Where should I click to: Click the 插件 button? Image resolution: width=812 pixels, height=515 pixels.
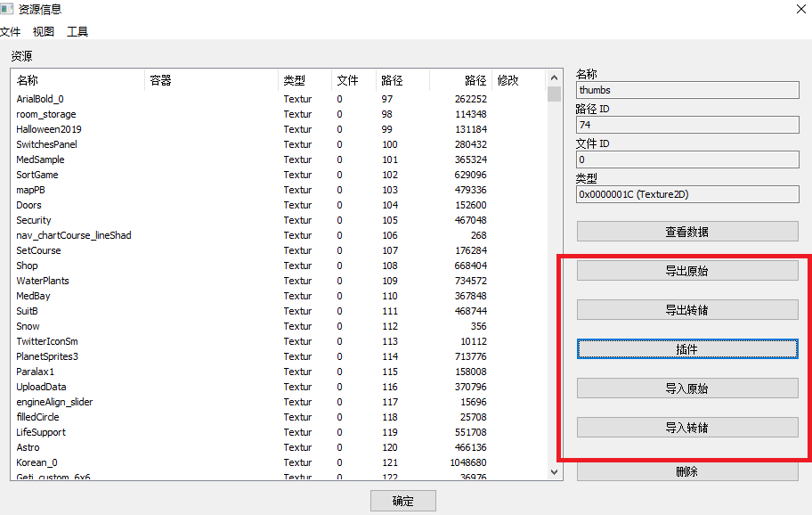click(x=687, y=349)
